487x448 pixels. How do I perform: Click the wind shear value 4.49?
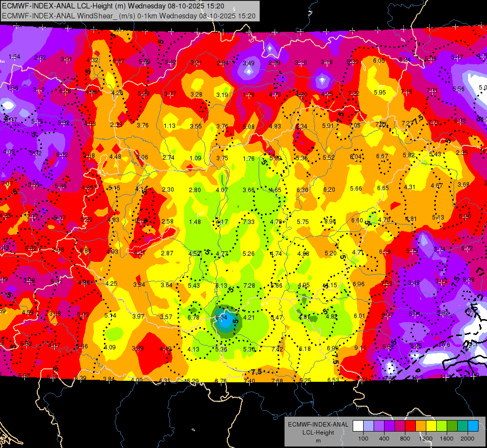(x=165, y=349)
